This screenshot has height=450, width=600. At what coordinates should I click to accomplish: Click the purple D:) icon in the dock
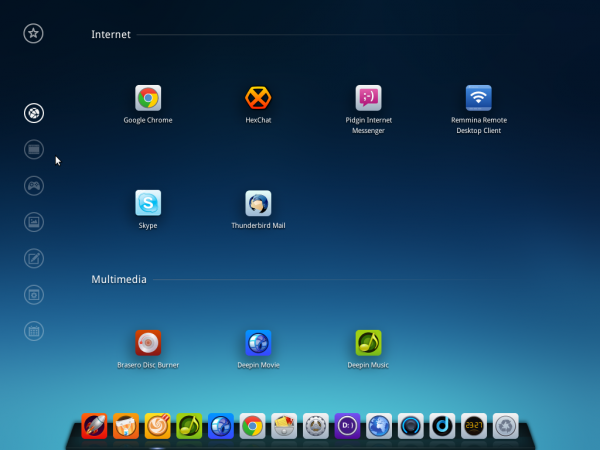(347, 426)
